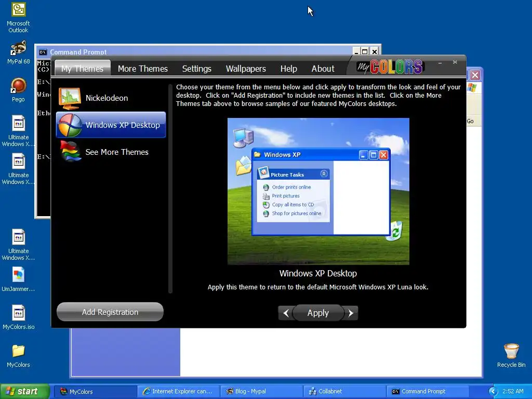Click the See More Themes label
Image resolution: width=532 pixels, height=399 pixels.
pyautogui.click(x=117, y=152)
